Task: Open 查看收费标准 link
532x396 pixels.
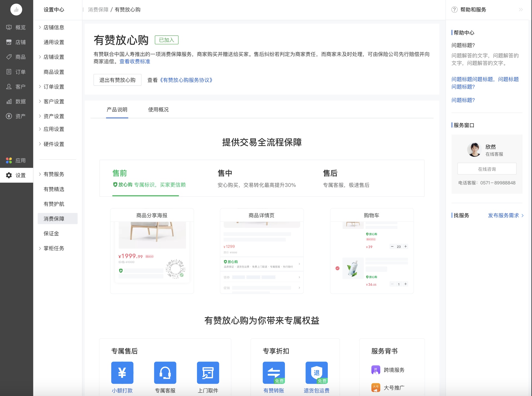Action: pyautogui.click(x=135, y=61)
